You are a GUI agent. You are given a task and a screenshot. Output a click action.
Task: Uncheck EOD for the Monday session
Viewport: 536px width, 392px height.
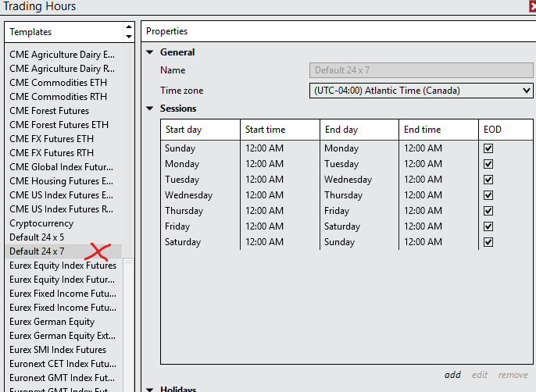pyautogui.click(x=488, y=164)
